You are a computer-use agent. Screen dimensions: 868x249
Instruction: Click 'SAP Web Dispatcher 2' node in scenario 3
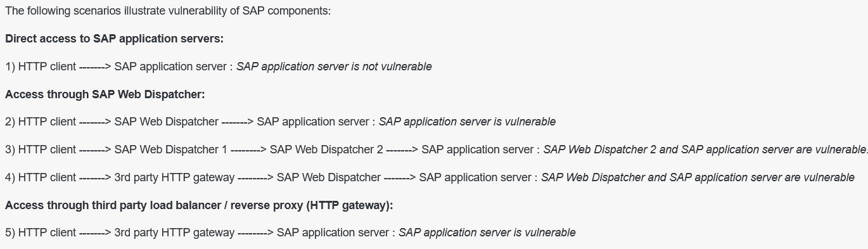(x=326, y=150)
